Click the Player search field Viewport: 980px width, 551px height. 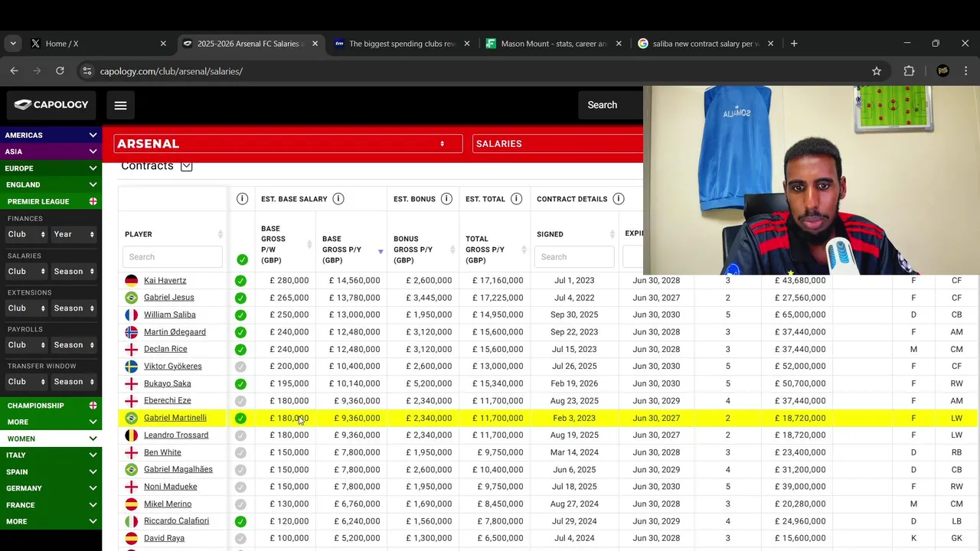(172, 257)
